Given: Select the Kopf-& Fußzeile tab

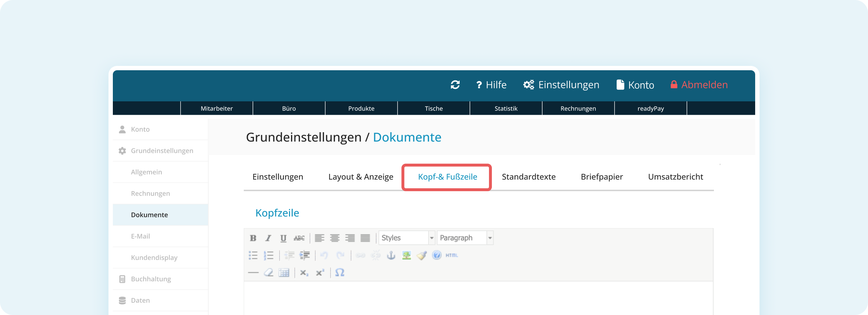Looking at the screenshot, I should click(x=447, y=177).
